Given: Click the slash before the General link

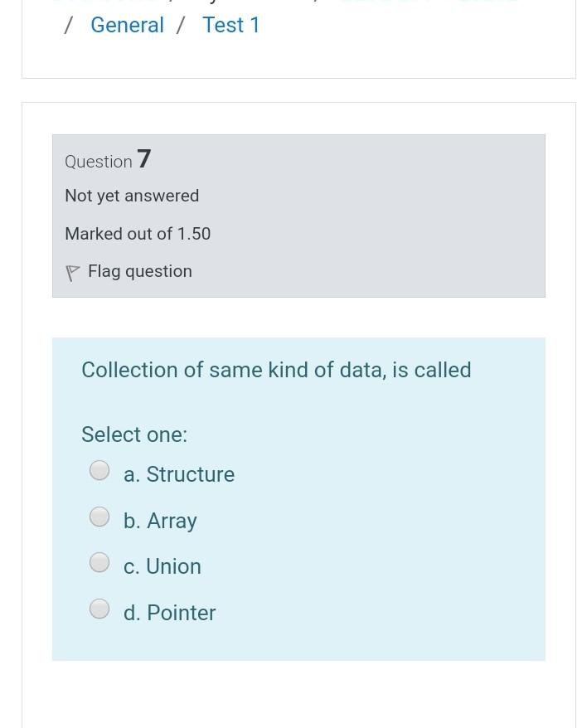Looking at the screenshot, I should tap(69, 26).
